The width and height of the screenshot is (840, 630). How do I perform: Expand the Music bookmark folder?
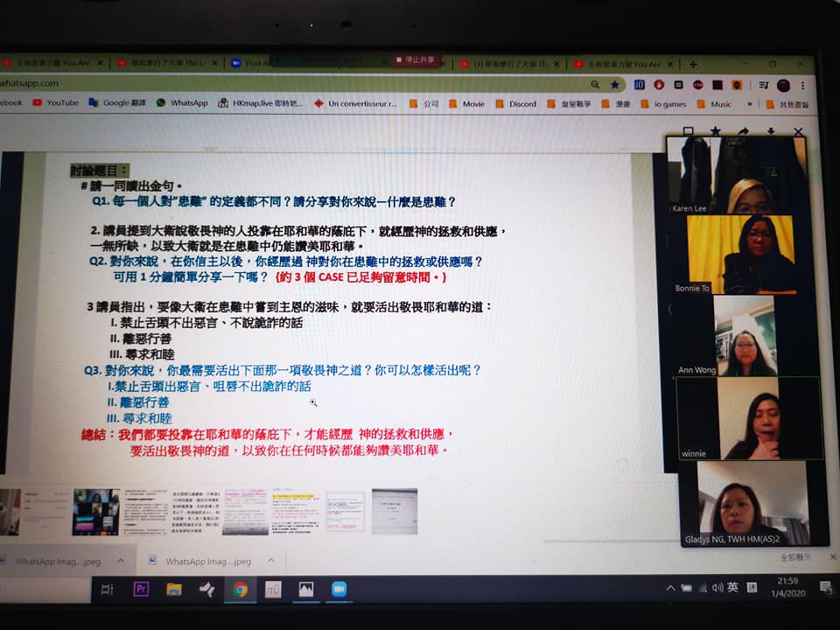pos(714,104)
